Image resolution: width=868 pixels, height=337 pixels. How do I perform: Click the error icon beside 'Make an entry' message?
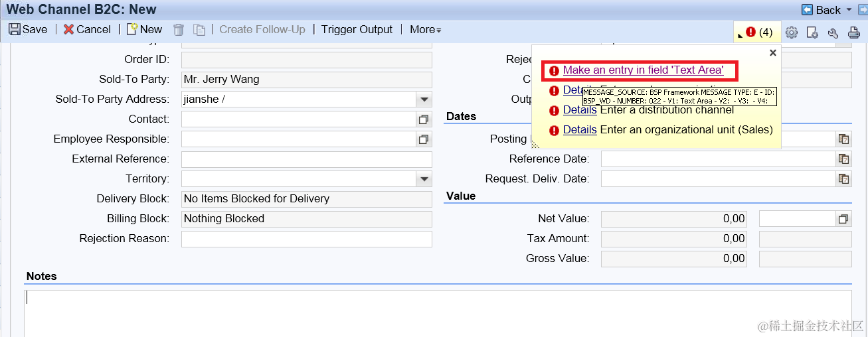555,70
